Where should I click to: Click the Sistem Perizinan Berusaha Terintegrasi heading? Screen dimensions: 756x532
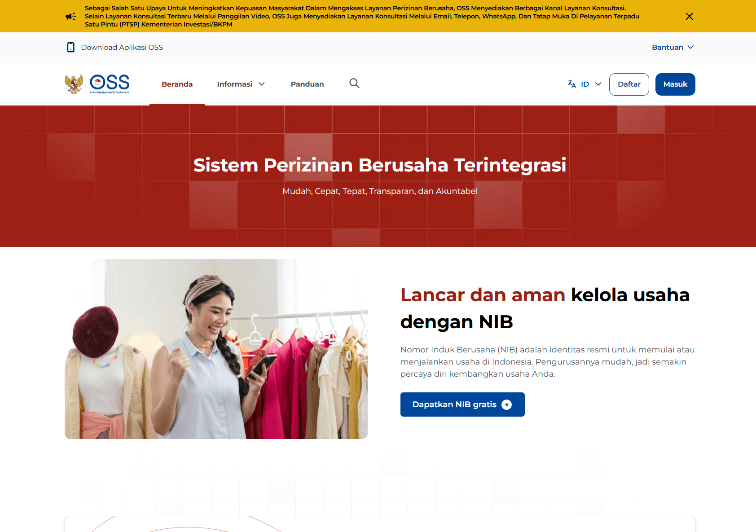379,165
